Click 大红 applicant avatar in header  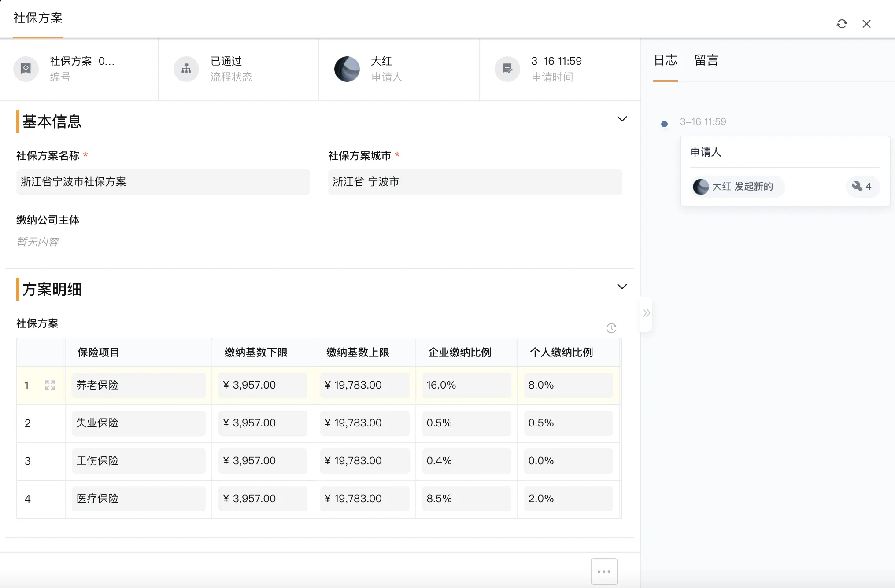[347, 69]
